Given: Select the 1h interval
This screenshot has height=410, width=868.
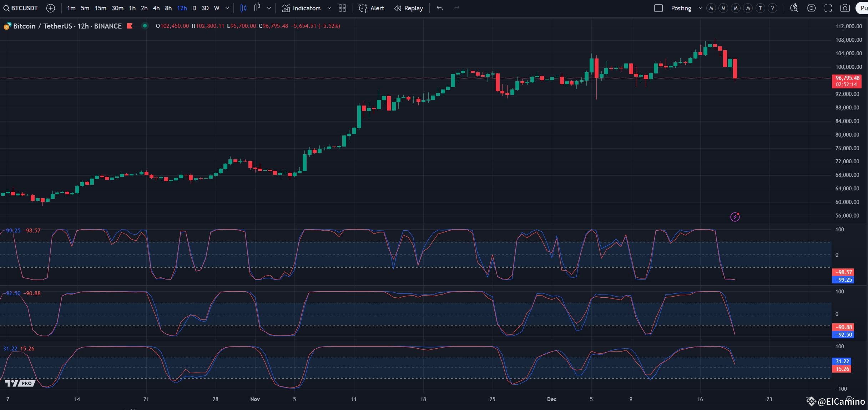Looking at the screenshot, I should 132,8.
